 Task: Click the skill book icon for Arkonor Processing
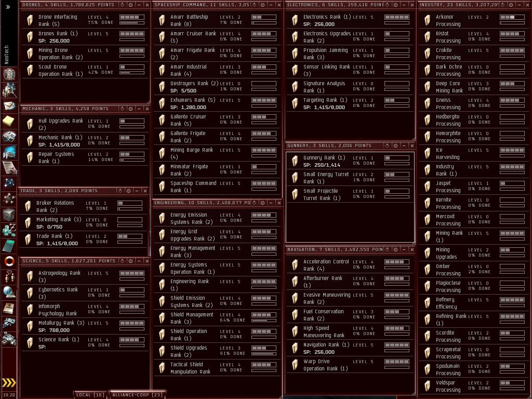click(x=428, y=20)
